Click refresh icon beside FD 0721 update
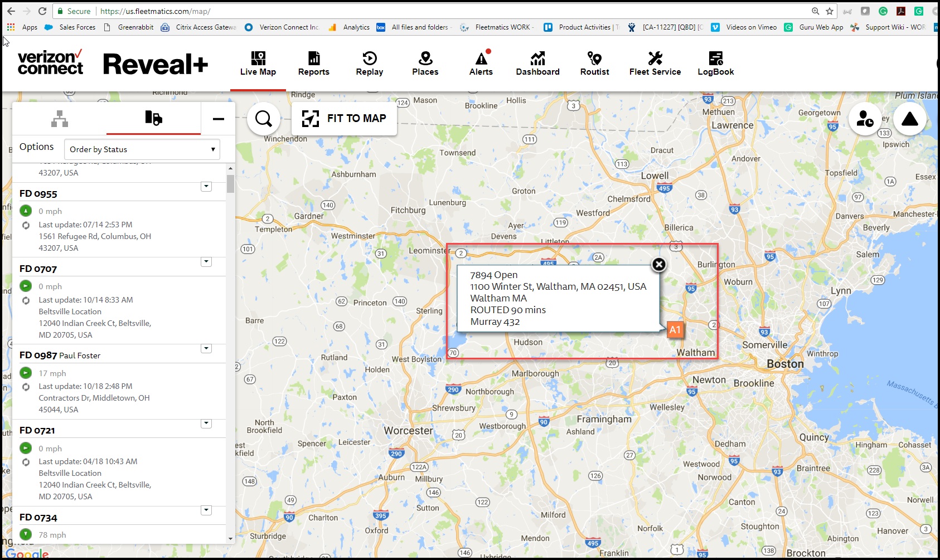The image size is (940, 560). [26, 462]
